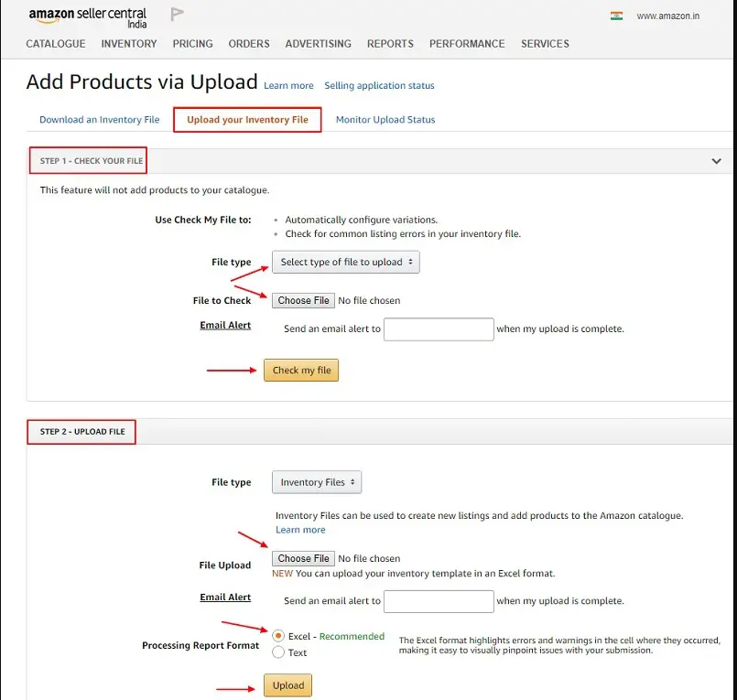Image resolution: width=737 pixels, height=700 pixels.
Task: Click Choose File next to File to Check
Action: [304, 301]
